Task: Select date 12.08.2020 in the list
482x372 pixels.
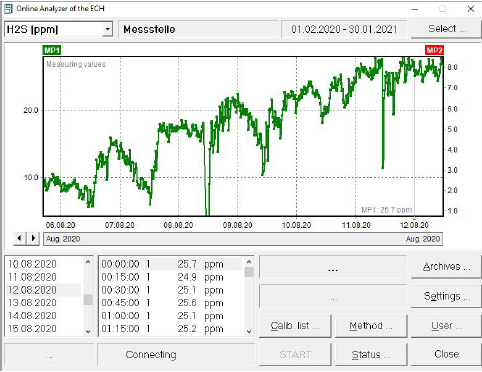Action: point(44,290)
